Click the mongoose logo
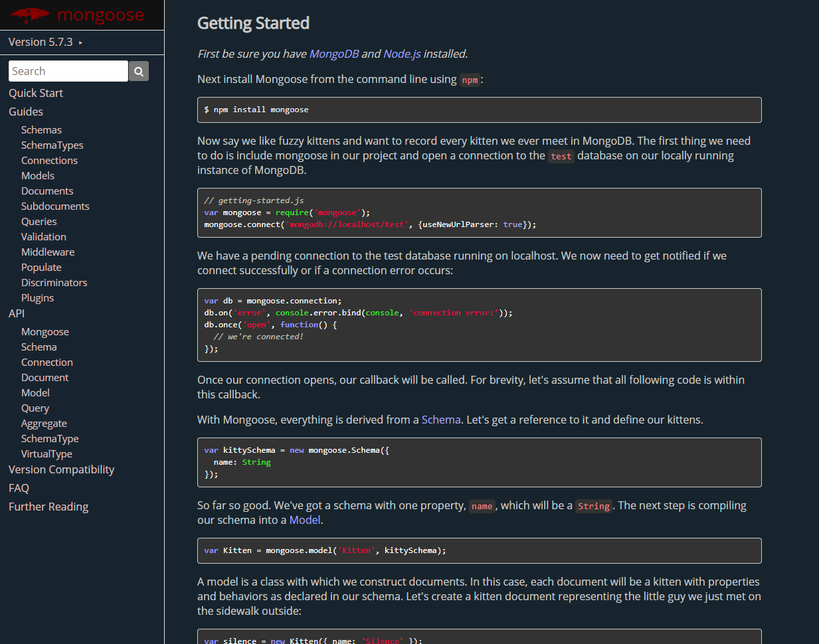This screenshot has width=819, height=644. (77, 15)
